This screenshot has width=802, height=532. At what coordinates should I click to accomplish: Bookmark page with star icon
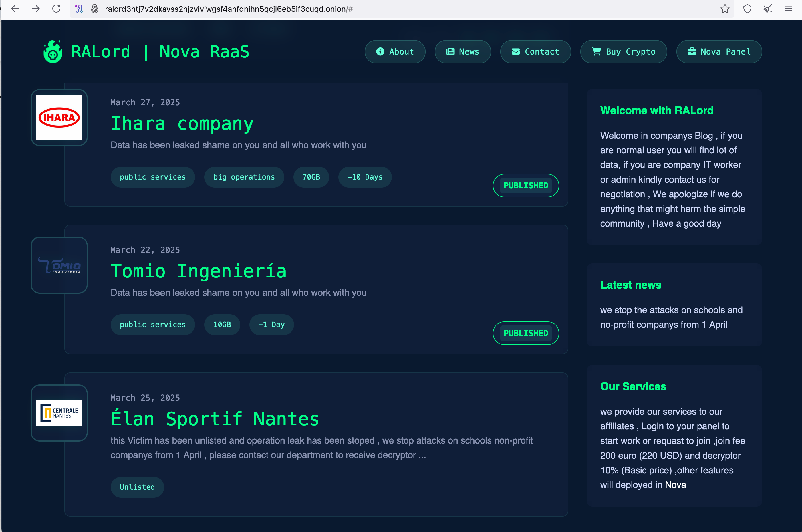725,9
